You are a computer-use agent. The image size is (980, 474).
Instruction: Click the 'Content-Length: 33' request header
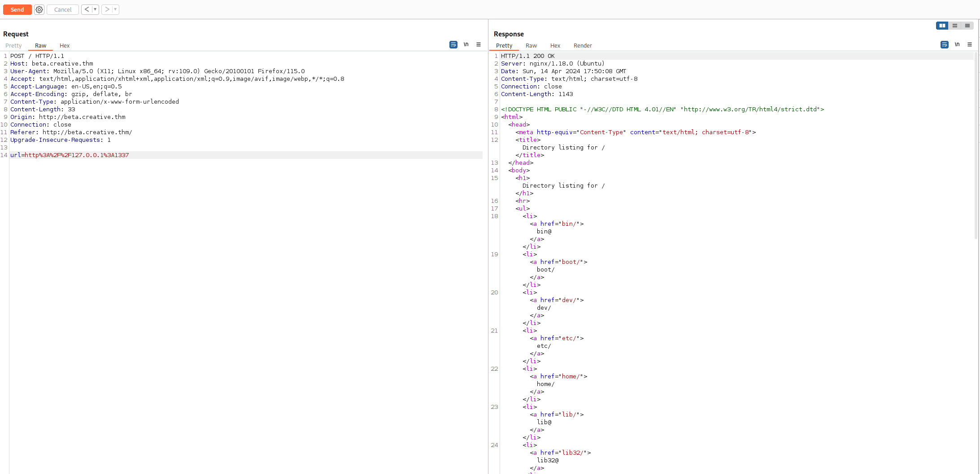pyautogui.click(x=43, y=109)
